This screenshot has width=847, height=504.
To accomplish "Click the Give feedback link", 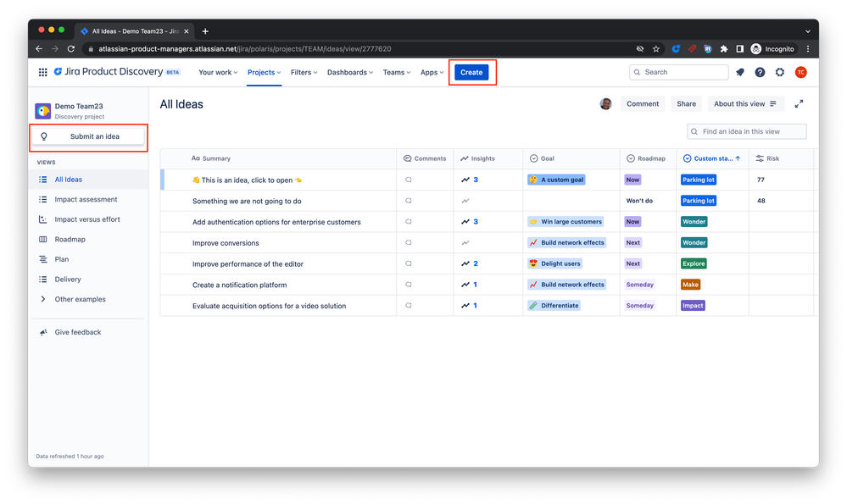I will [x=78, y=332].
